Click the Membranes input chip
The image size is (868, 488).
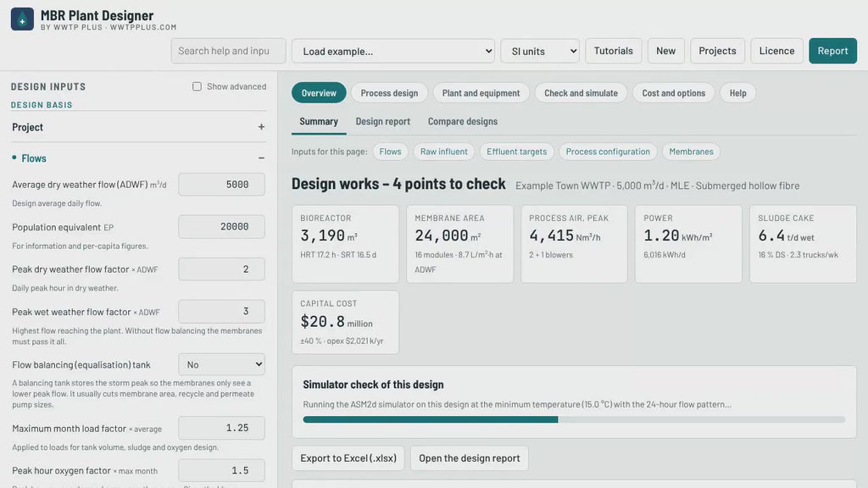[692, 152]
